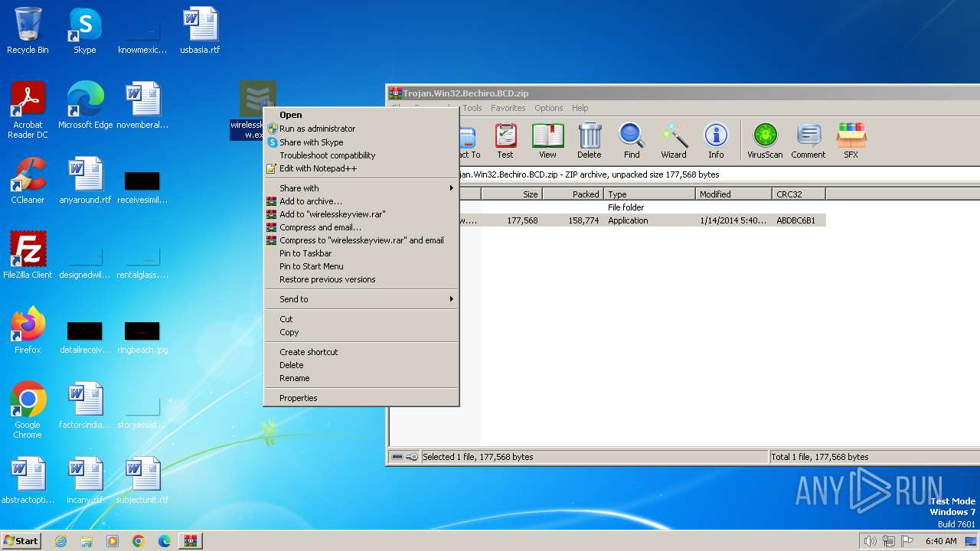Select Cut from the context menu
Image resolution: width=980 pixels, height=551 pixels.
(x=361, y=319)
